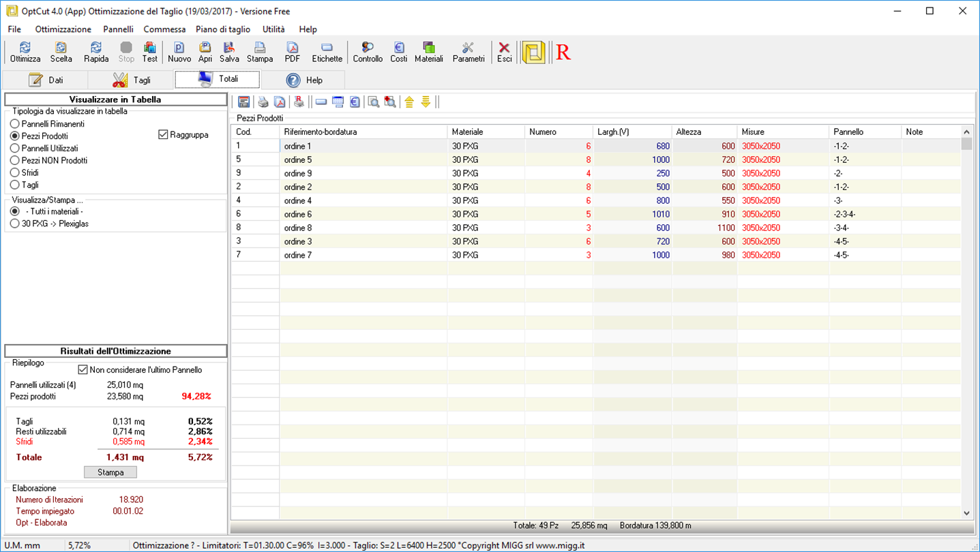Open the Etichette labels tool
This screenshot has width=980, height=552.
pyautogui.click(x=327, y=52)
